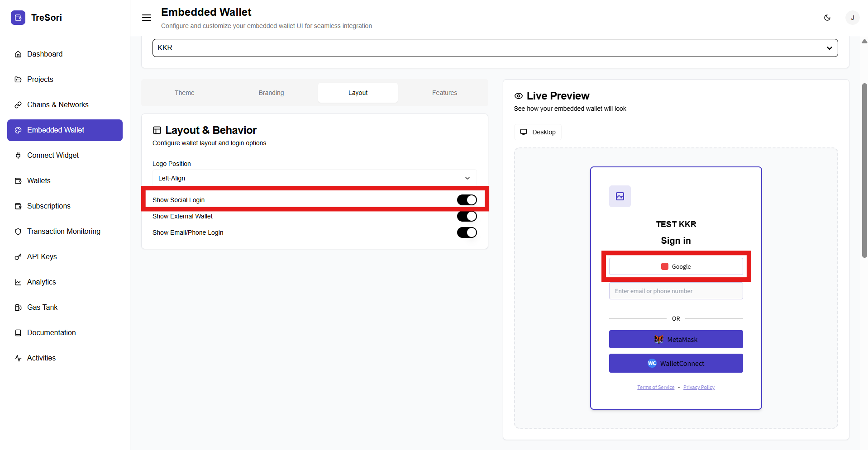Screen dimensions: 868x450
Task: Click the logo image placeholder in preview
Action: tap(620, 196)
